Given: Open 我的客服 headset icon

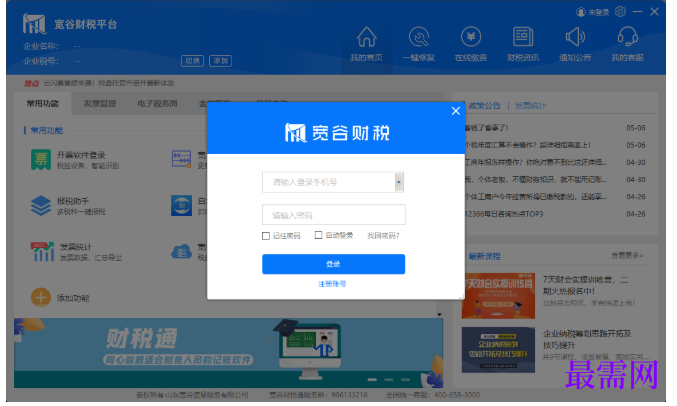Looking at the screenshot, I should (x=627, y=37).
